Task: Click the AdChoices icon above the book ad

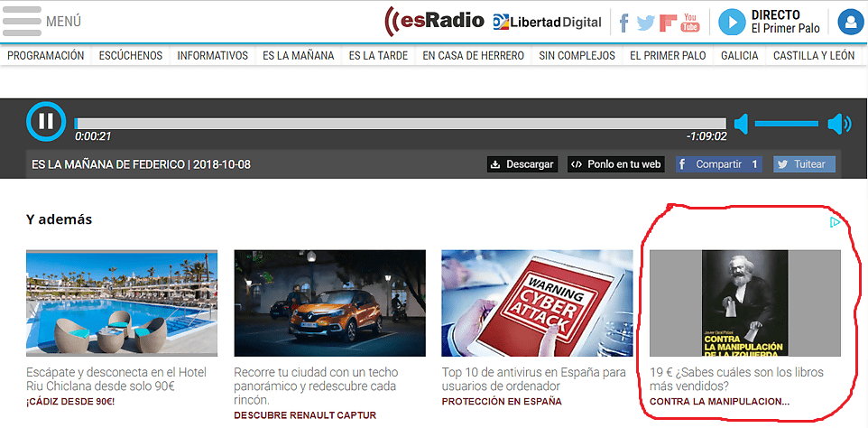Action: 836,223
